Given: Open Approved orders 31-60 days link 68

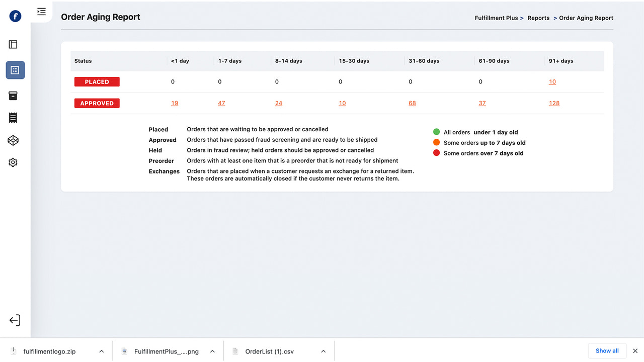Looking at the screenshot, I should [412, 103].
